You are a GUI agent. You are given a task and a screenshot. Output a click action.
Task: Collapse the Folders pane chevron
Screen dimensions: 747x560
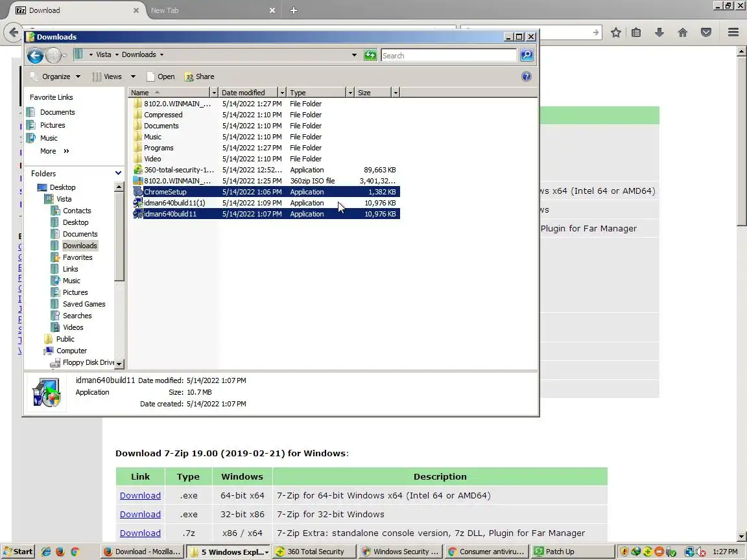pos(118,173)
